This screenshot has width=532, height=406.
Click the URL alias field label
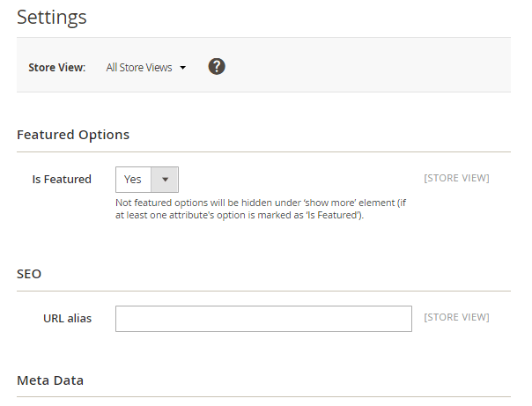point(67,318)
